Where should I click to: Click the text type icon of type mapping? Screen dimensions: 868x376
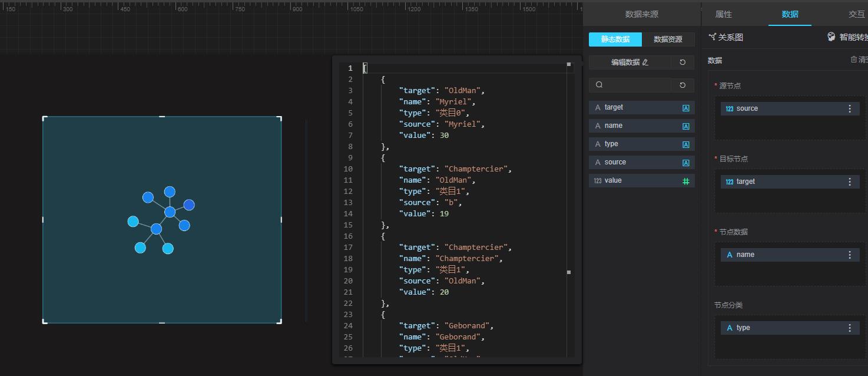click(x=730, y=328)
